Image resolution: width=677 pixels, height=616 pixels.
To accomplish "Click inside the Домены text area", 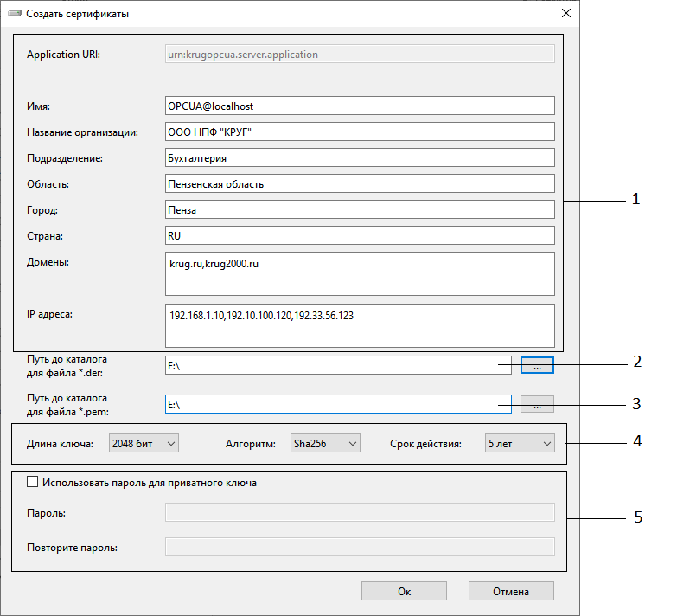I will point(358,274).
